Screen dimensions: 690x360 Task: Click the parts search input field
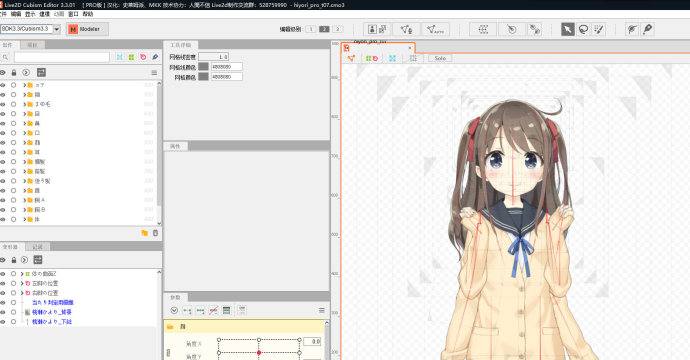62,57
